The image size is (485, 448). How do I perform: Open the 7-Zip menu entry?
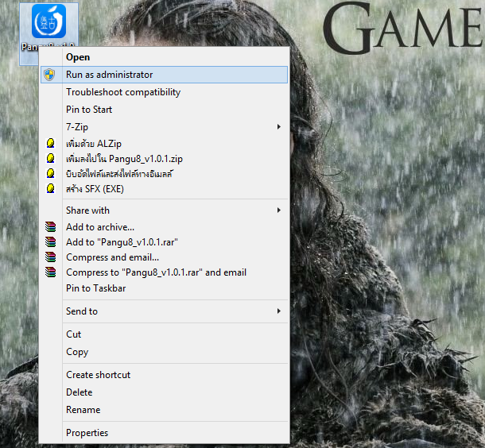165,126
